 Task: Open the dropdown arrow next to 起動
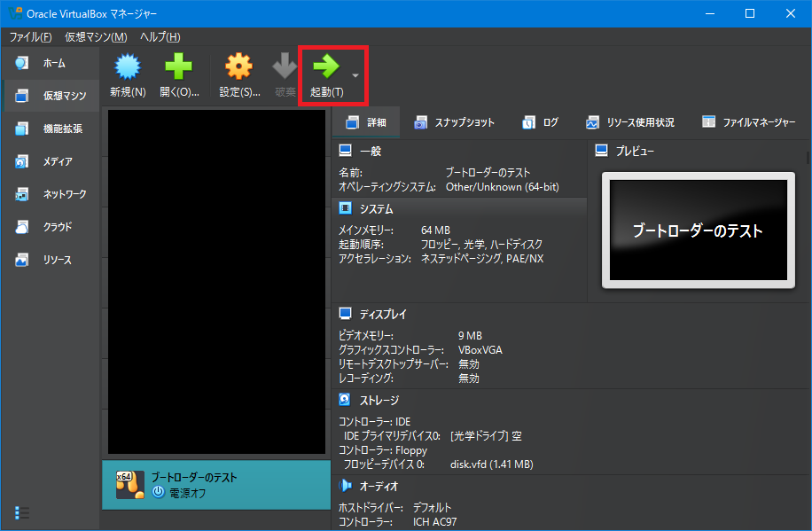(355, 75)
